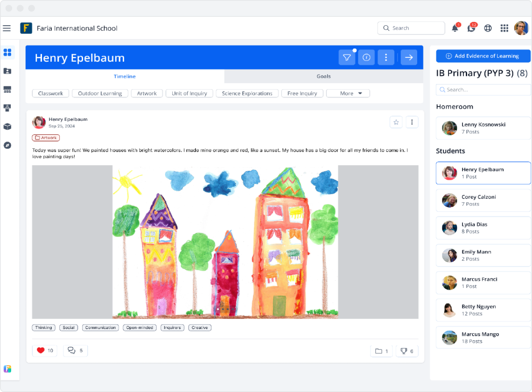Image resolution: width=532 pixels, height=392 pixels.
Task: Click the info icon beside the filter
Action: click(x=366, y=57)
